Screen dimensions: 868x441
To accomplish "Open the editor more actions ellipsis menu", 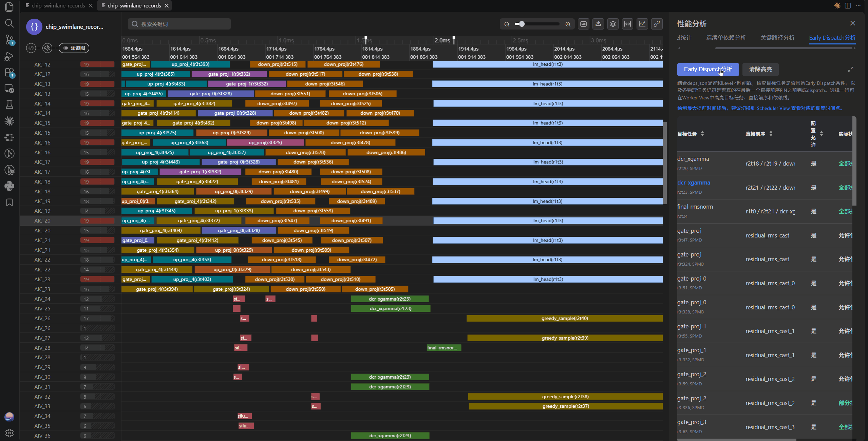I will click(x=858, y=5).
